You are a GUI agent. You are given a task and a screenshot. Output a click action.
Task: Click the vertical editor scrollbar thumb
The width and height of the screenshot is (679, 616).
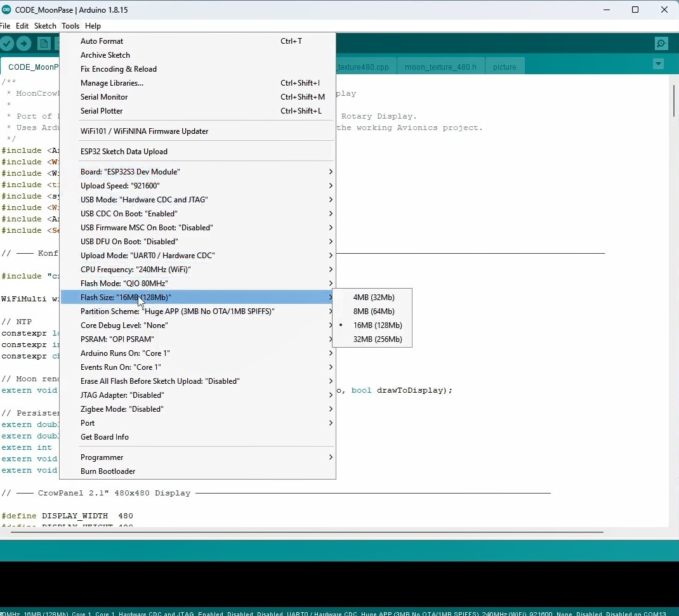pyautogui.click(x=674, y=100)
